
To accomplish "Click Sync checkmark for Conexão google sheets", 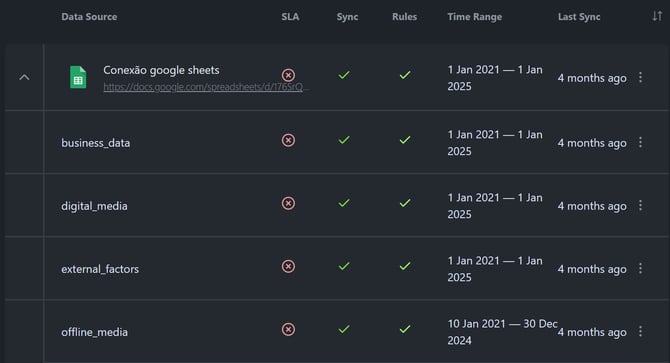I will pos(344,75).
